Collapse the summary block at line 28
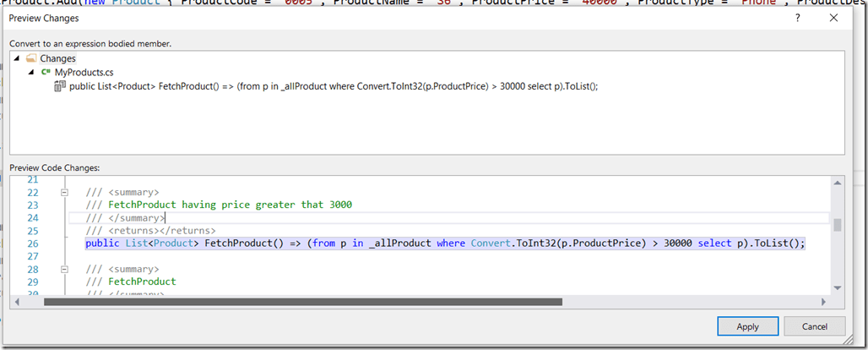 click(x=64, y=269)
